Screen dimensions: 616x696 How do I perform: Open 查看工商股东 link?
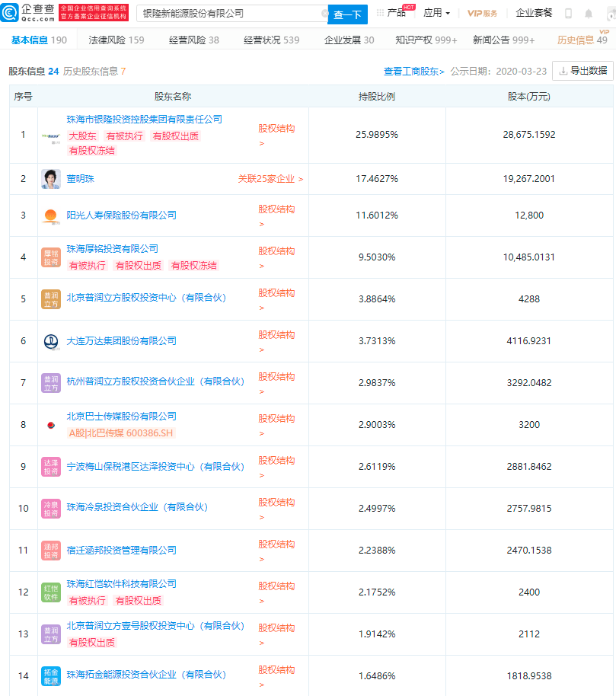413,72
